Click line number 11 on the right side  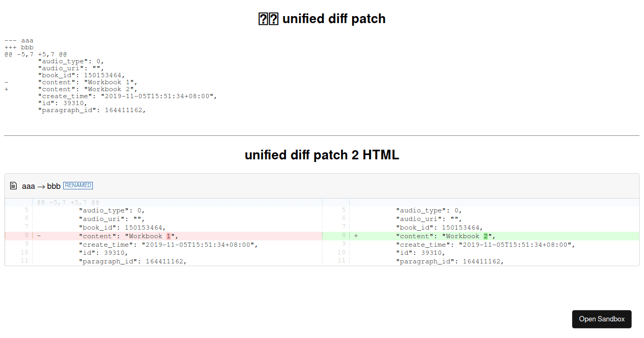pos(342,261)
